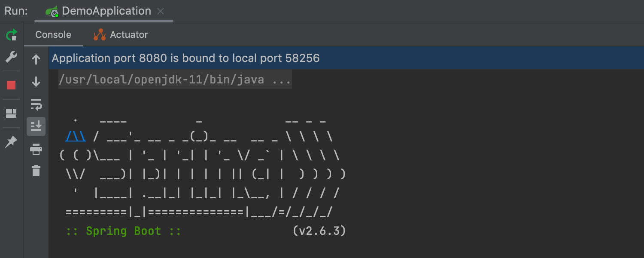Rerun DemoApplication with the green rerun icon
This screenshot has height=258, width=644.
tap(12, 35)
